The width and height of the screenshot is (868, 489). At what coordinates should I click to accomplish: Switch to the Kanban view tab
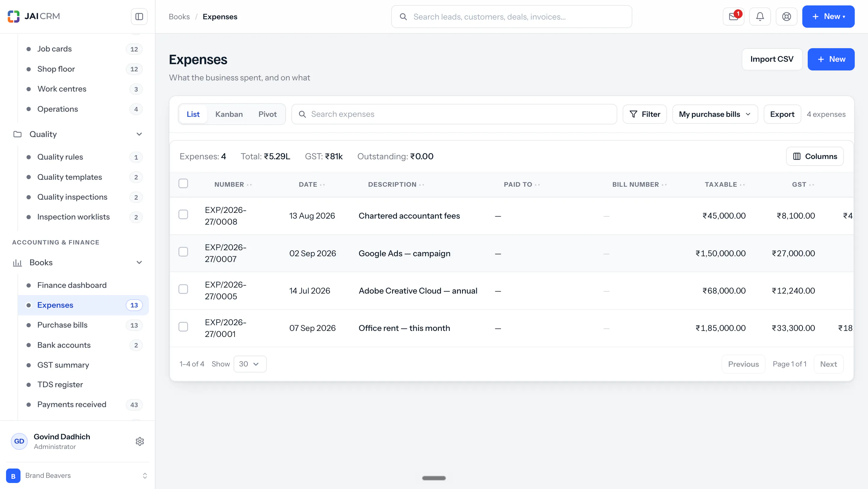click(229, 114)
